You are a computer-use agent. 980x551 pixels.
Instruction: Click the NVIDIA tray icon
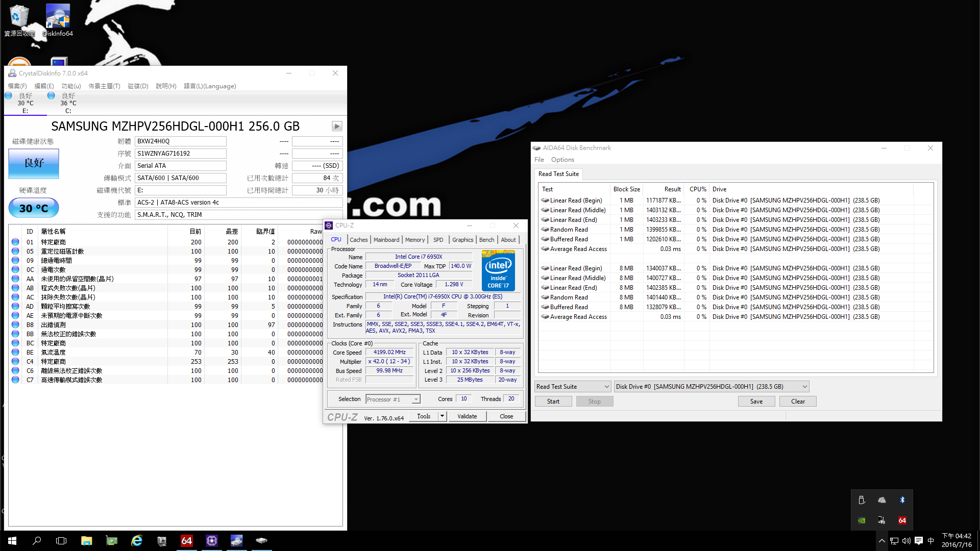862,520
